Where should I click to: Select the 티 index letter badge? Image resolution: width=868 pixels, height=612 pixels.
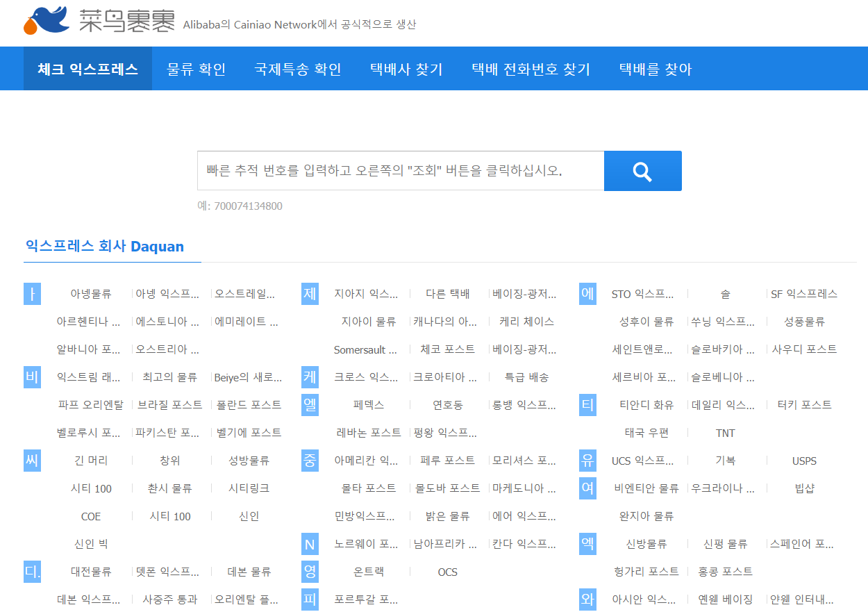587,405
